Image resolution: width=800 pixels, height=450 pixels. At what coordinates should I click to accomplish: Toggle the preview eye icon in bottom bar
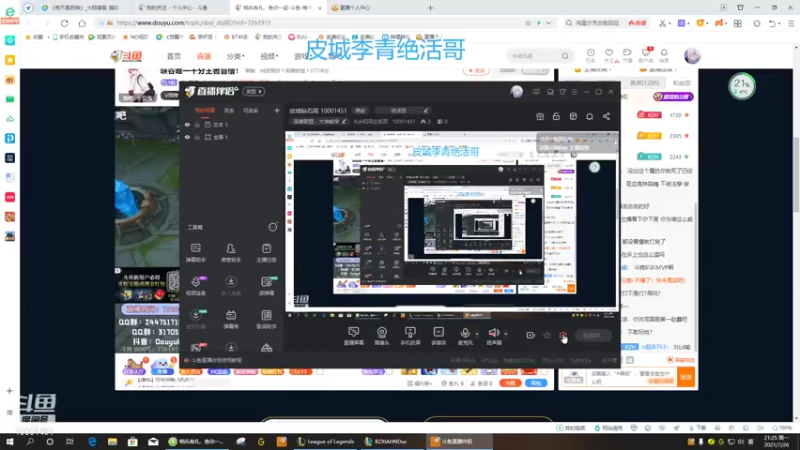tap(546, 335)
